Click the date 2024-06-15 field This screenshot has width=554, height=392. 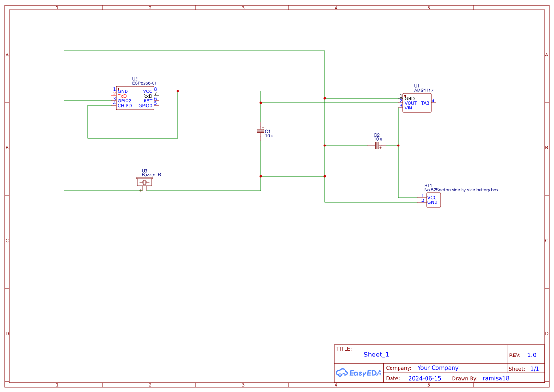[425, 378]
